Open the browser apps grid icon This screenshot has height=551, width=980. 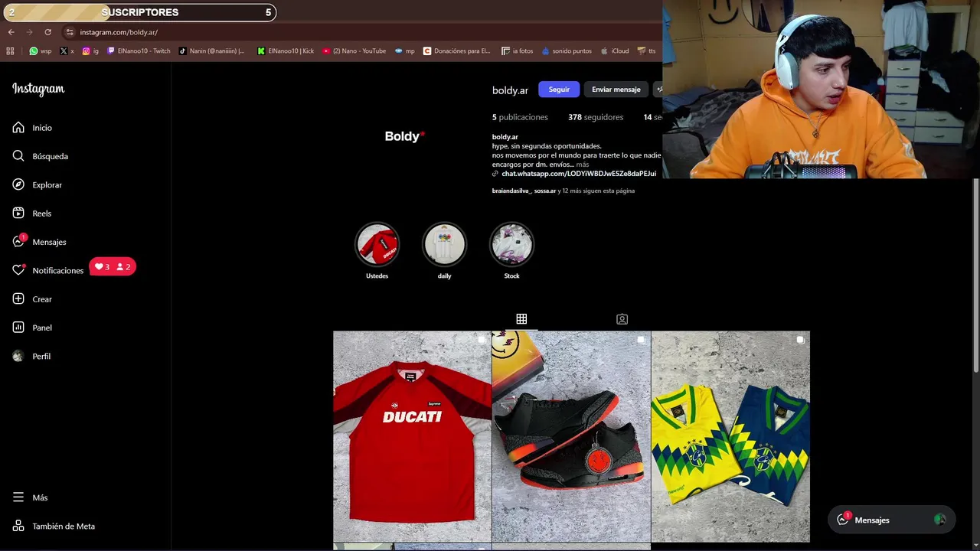click(10, 51)
